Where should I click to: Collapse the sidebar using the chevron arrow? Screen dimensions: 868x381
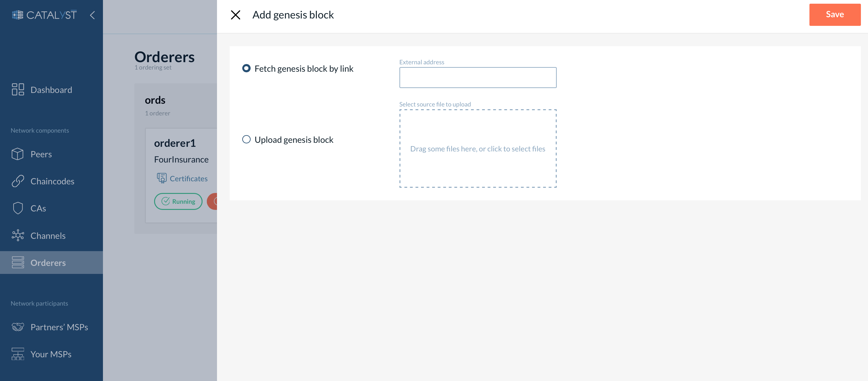tap(92, 15)
